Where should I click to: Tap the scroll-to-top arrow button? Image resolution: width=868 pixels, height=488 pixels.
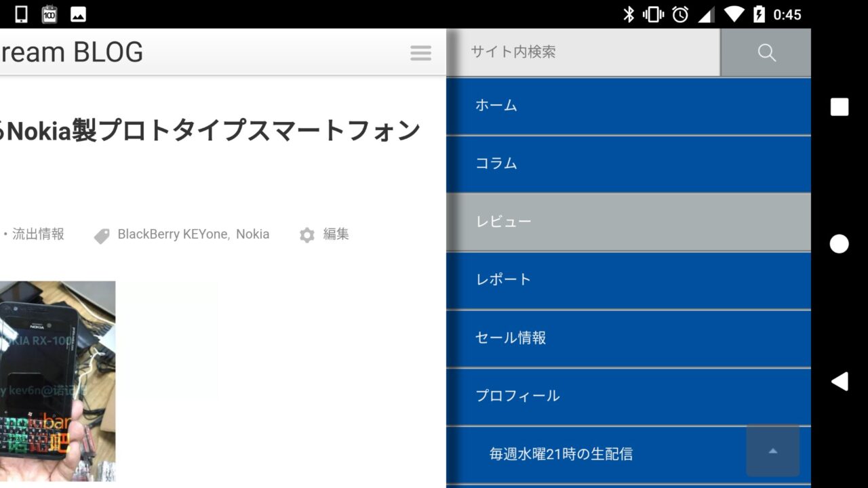click(772, 451)
